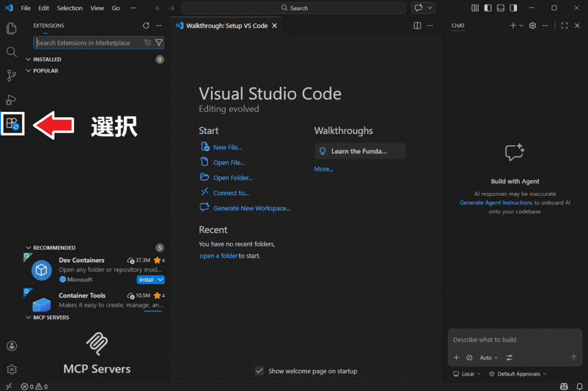Toggle the primary side bar layout button
This screenshot has height=391, width=588.
point(488,8)
